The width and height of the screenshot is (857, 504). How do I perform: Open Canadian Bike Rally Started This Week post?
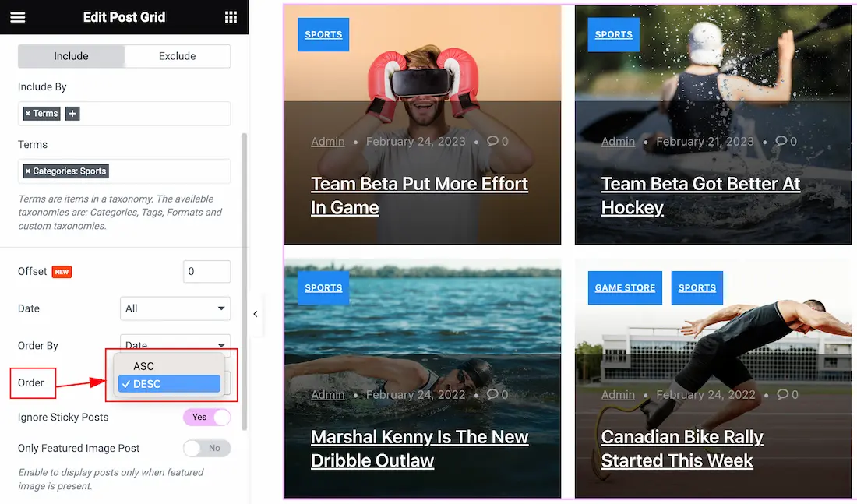coord(682,448)
